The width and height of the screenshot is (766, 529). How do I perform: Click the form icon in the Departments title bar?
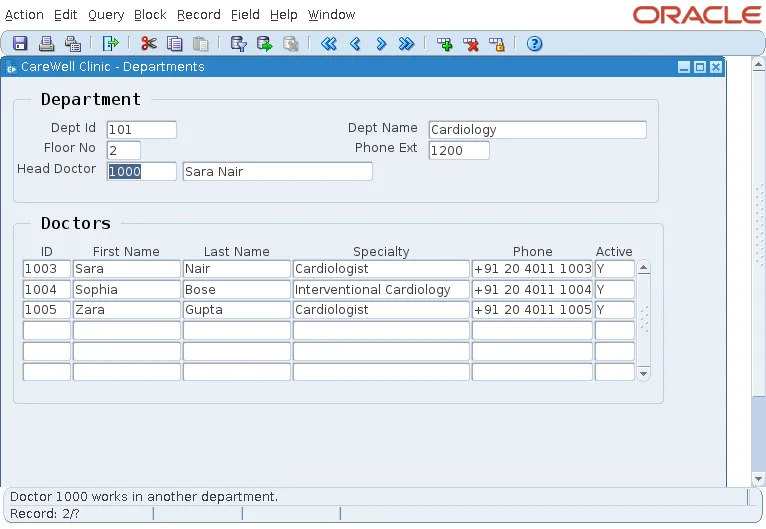point(11,67)
